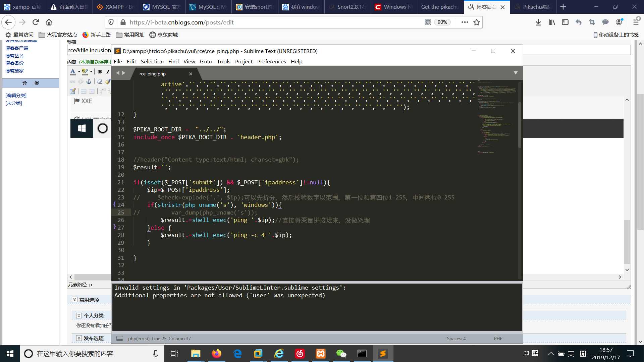Close rce_ping.php Sublime tab
Viewport: 644px width, 362px height.
[x=191, y=74]
